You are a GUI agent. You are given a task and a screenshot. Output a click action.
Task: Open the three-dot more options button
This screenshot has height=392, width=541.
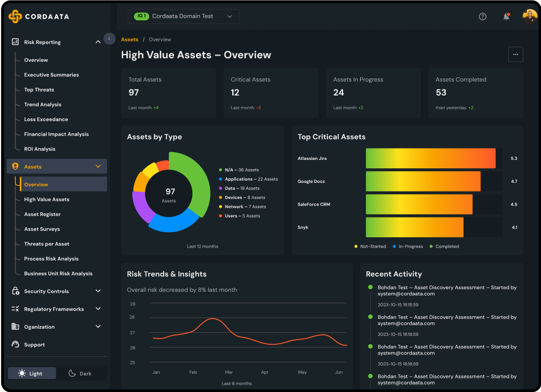click(x=515, y=55)
